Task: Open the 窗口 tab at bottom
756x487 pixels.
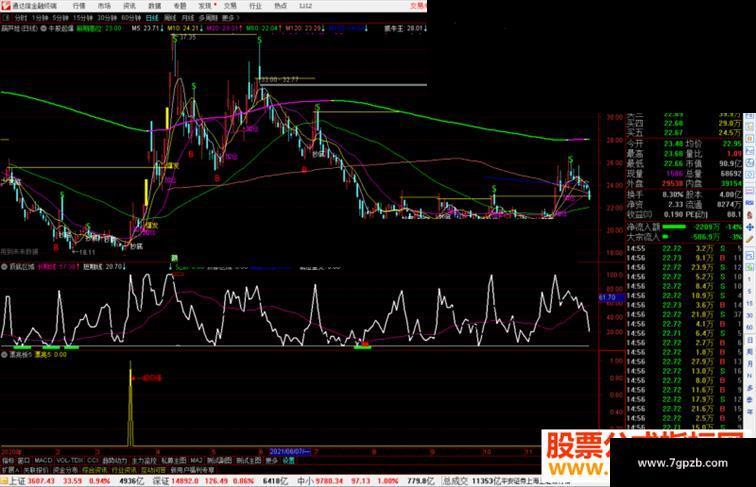Action: [24, 461]
